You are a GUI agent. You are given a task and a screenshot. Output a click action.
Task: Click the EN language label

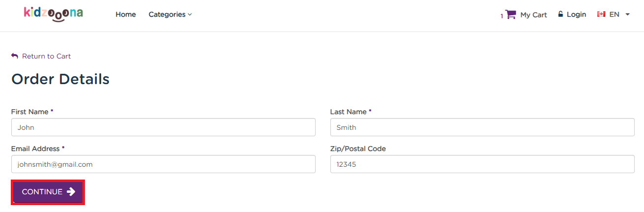click(614, 14)
